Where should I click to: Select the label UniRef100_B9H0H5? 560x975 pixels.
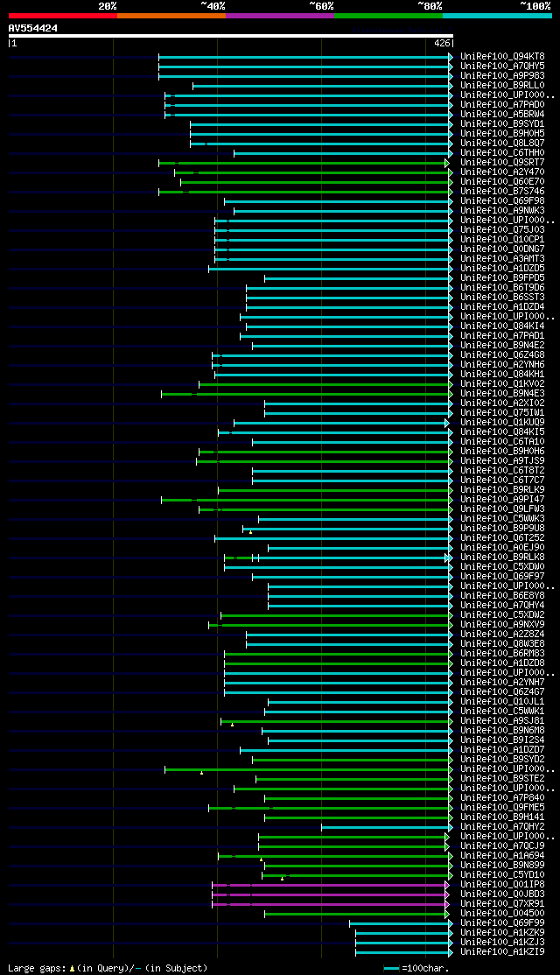(502, 134)
